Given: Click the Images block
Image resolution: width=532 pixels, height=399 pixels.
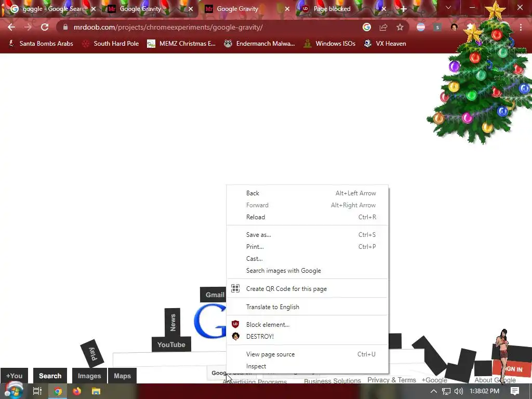Looking at the screenshot, I should pyautogui.click(x=89, y=376).
